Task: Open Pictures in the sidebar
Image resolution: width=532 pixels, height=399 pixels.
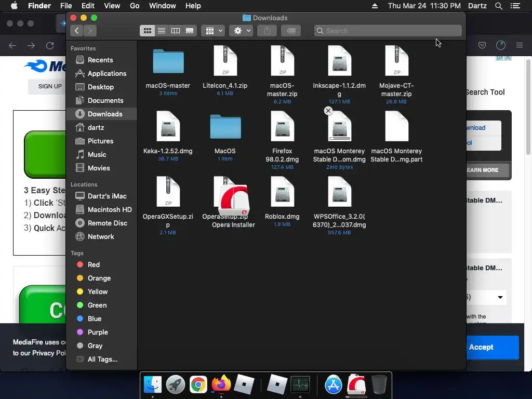Action: 101,141
